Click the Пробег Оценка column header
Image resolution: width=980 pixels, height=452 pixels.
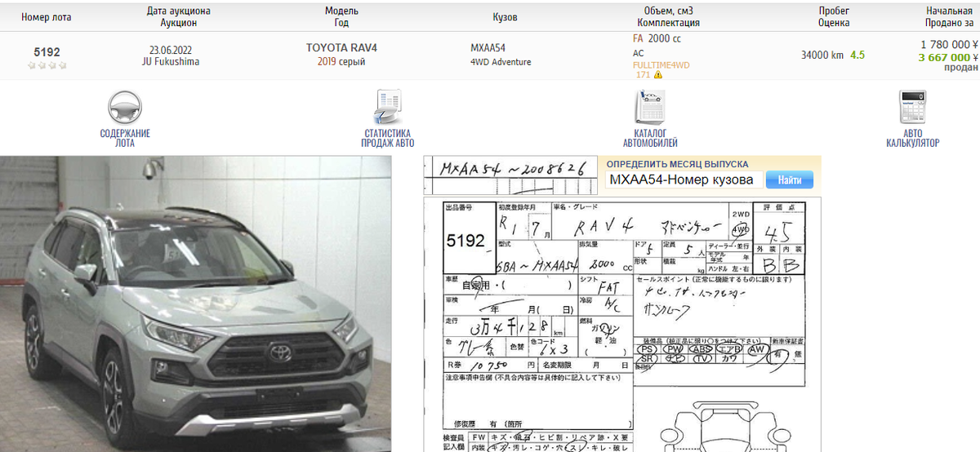(834, 17)
